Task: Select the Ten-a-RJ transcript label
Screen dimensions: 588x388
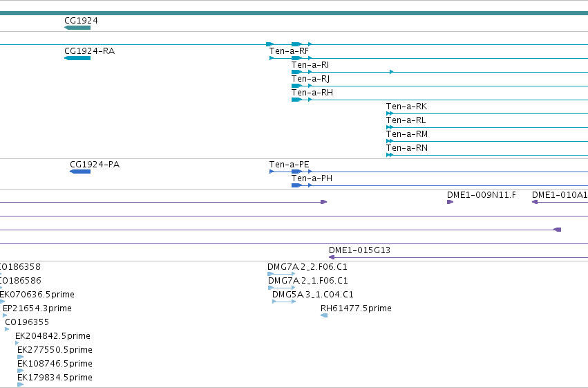Action: coord(310,79)
